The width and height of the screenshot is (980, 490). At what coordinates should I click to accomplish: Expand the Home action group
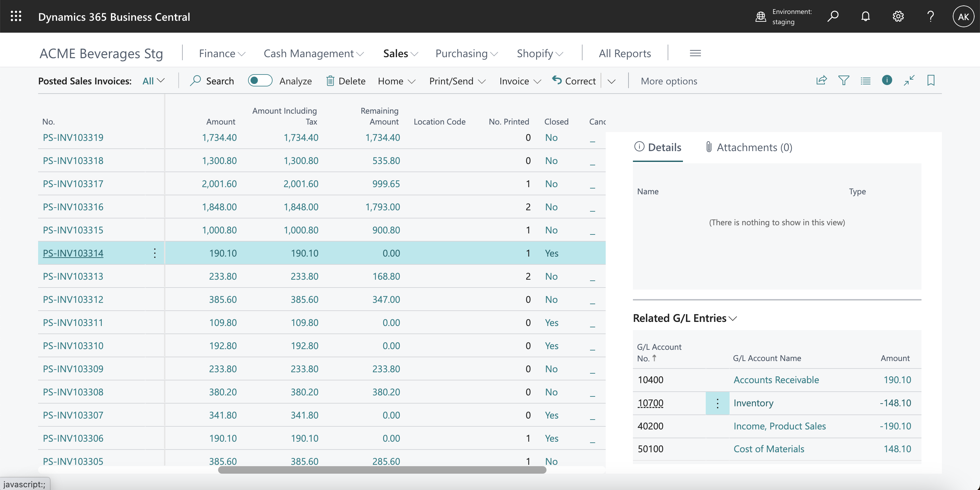(396, 81)
